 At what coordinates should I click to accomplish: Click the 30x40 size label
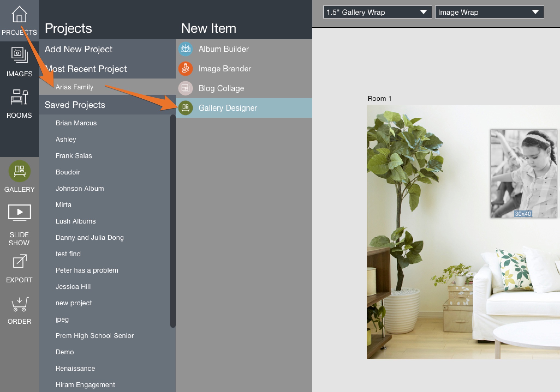[523, 214]
